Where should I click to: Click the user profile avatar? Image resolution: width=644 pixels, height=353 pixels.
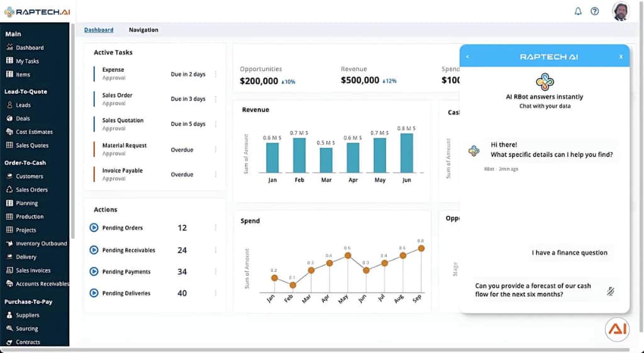click(621, 11)
